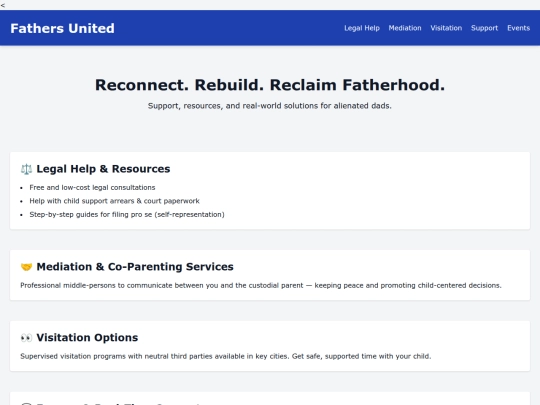540x405 pixels.
Task: Click the professional middle-persons description text
Action: (x=261, y=285)
